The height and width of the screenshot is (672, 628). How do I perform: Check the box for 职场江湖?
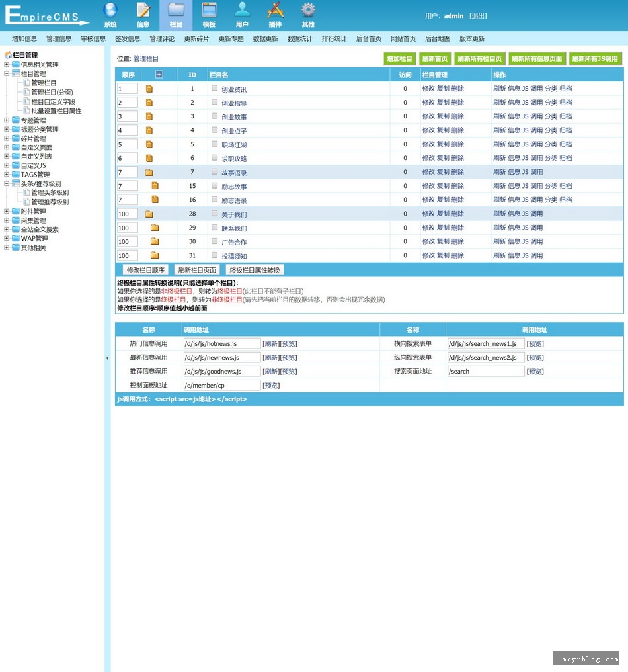tap(215, 144)
